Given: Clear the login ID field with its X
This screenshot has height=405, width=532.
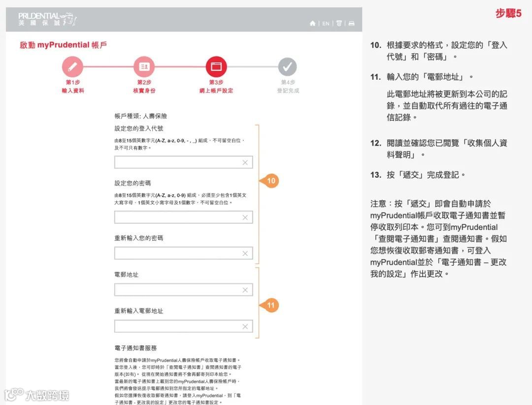Looking at the screenshot, I should tap(245, 163).
